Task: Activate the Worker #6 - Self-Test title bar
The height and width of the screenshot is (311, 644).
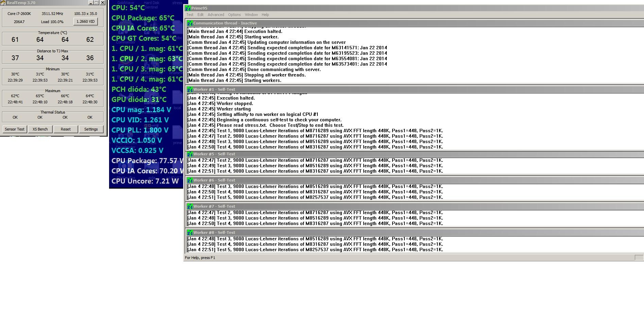Action: [415, 180]
